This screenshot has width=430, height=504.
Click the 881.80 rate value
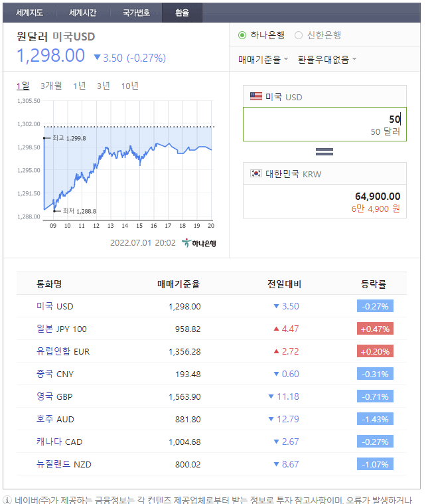[188, 419]
